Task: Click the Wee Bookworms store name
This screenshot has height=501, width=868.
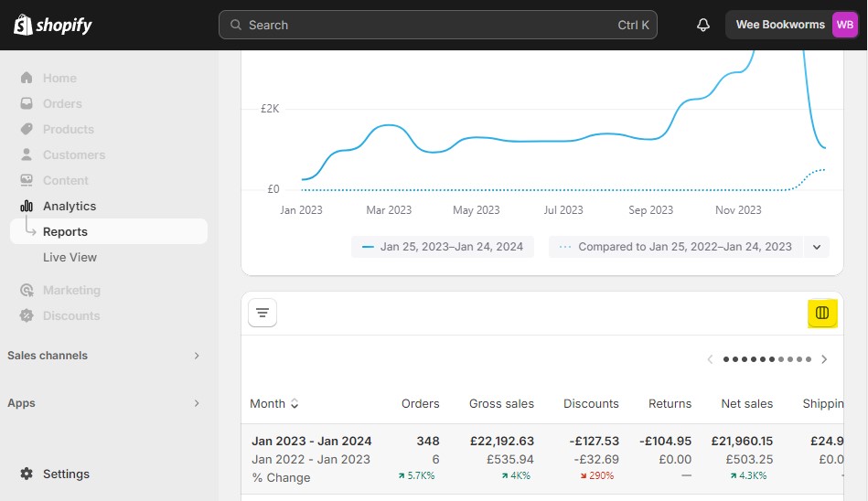Action: point(780,25)
